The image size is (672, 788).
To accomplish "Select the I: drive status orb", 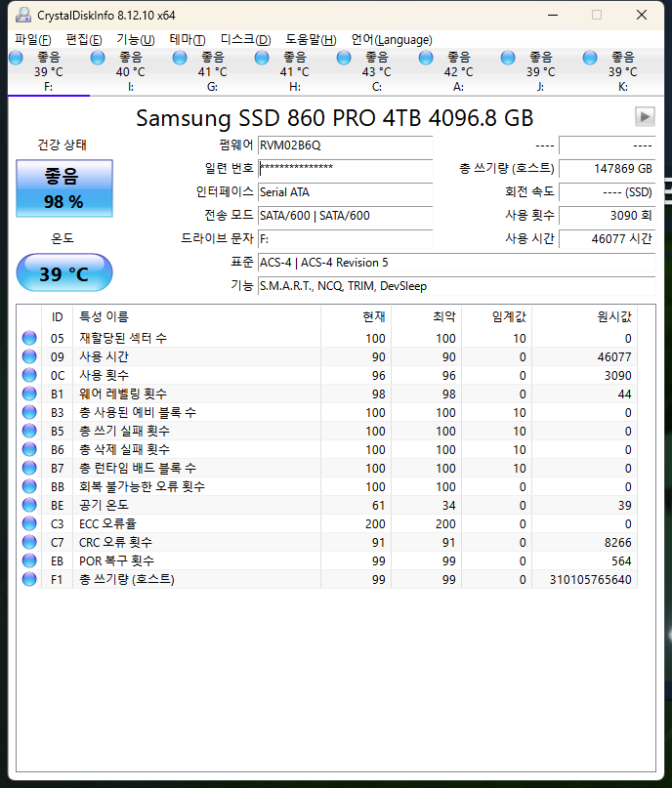I will (x=98, y=59).
